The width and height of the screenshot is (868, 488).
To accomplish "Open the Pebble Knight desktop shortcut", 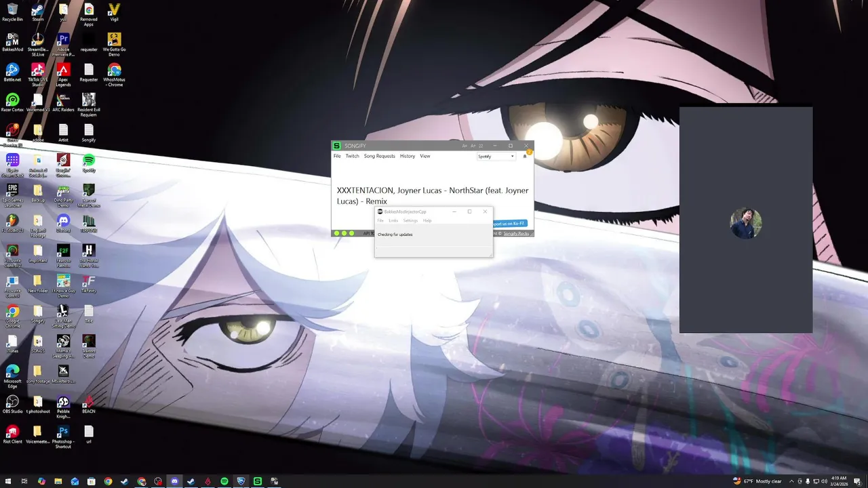I will (63, 407).
